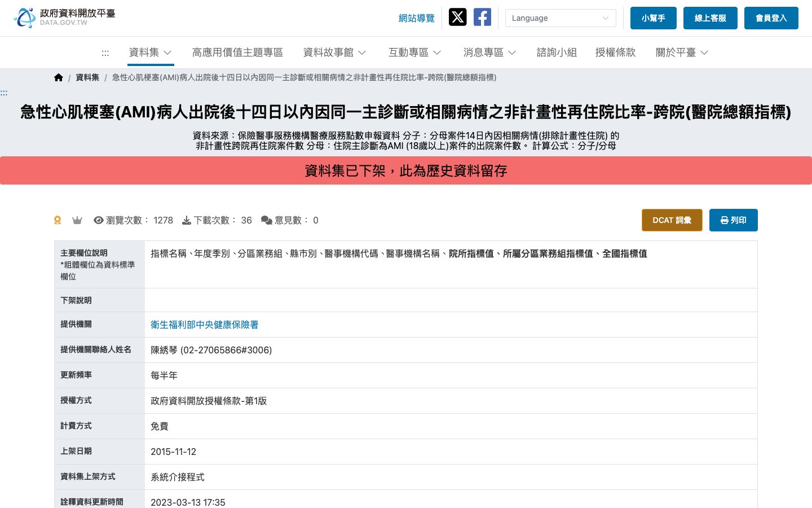Expand the 資料集 menu

pos(151,52)
